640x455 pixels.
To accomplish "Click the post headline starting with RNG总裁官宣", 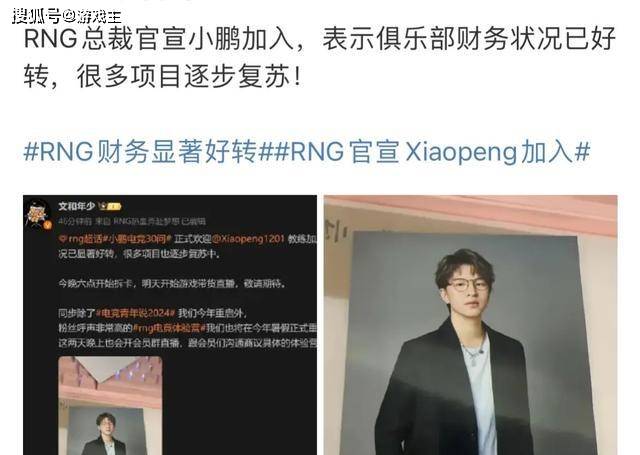I will (x=320, y=58).
